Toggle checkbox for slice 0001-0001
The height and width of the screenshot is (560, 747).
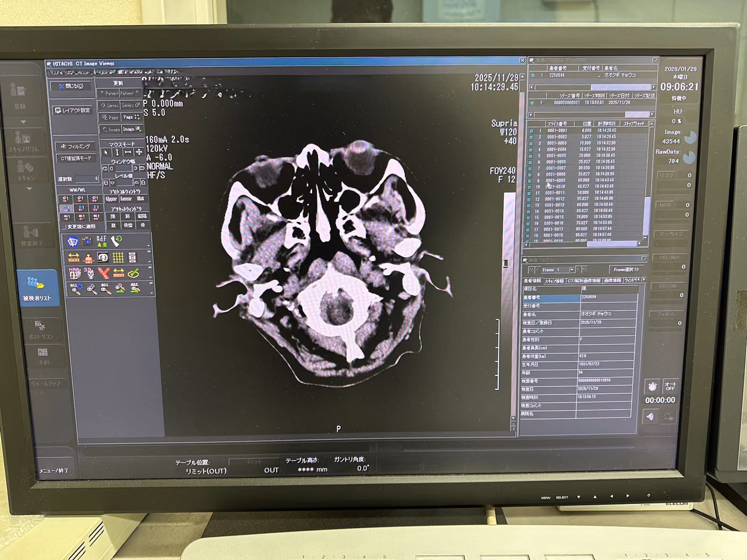[531, 130]
